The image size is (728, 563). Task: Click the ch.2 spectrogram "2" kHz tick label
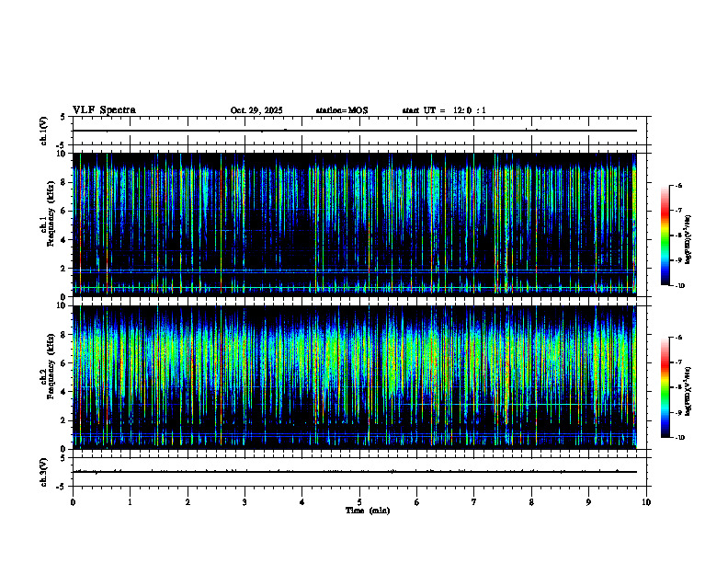point(63,420)
